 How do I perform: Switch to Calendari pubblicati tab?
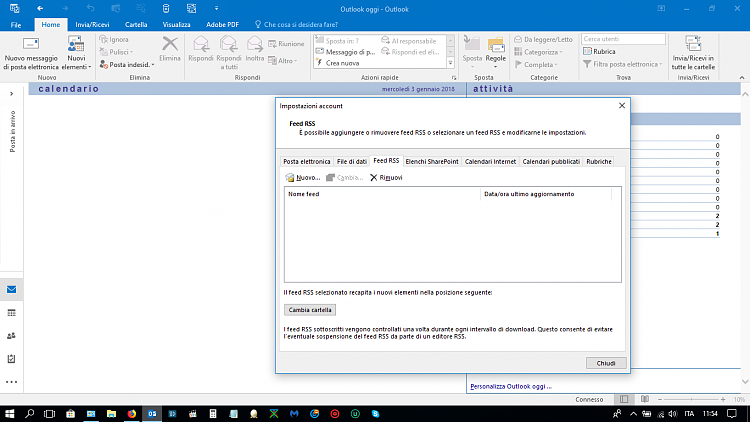pyautogui.click(x=551, y=162)
